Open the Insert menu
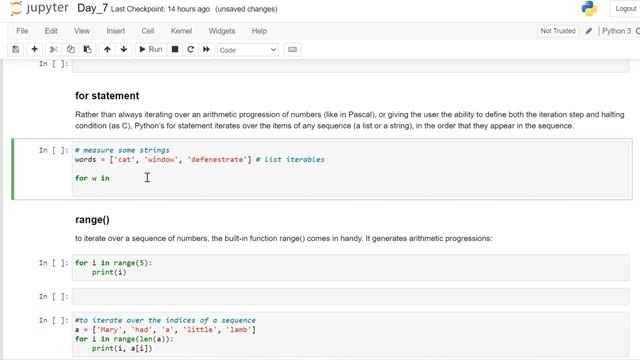This screenshot has height=360, width=640. 116,31
